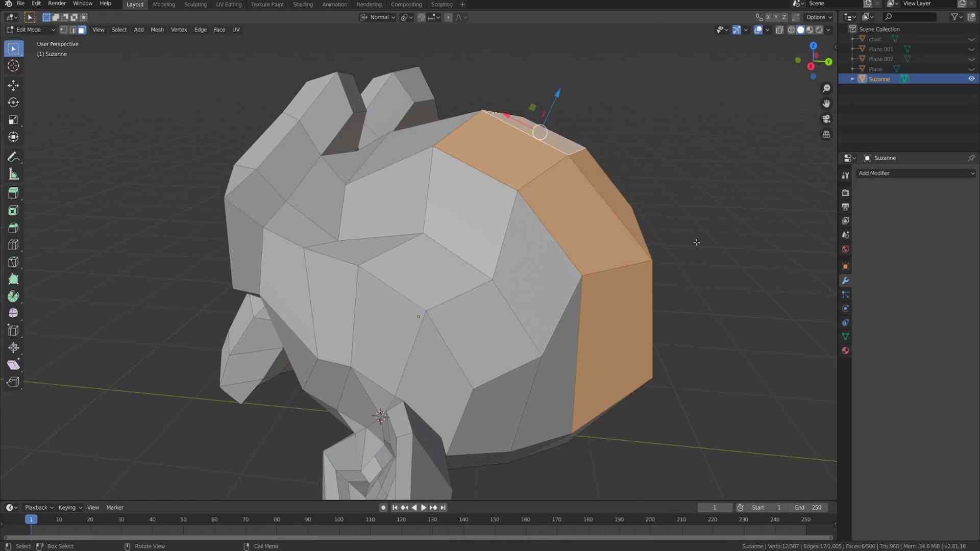The image size is (980, 551).
Task: Open the Playback dropdown in timeline
Action: [39, 508]
